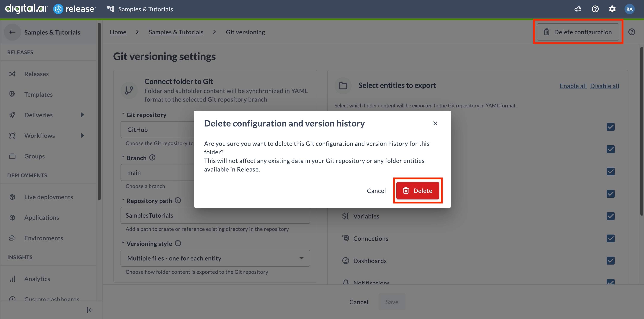Uncheck the Variables export checkbox
The image size is (644, 319).
pos(611,216)
